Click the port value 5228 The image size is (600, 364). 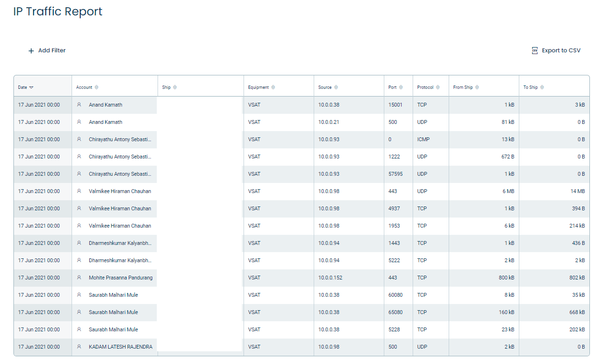coord(394,329)
